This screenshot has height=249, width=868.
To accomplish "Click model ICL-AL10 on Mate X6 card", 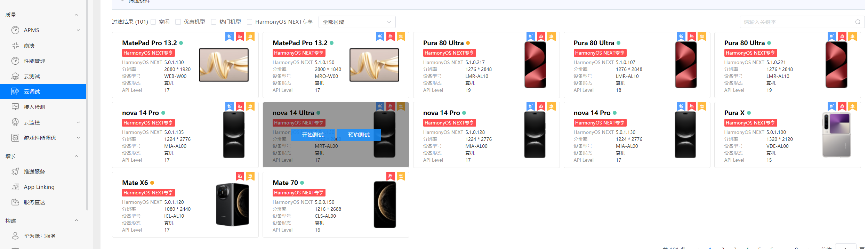I will pos(174,216).
